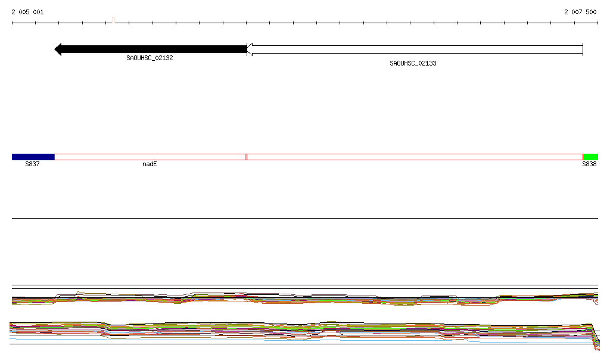The height and width of the screenshot is (364, 610).
Task: Select the red-outlined nadE segment bar
Action: pyautogui.click(x=150, y=157)
